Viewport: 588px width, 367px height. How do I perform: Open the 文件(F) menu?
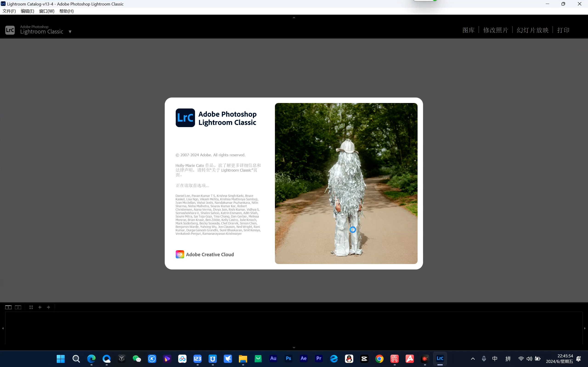[x=9, y=11]
